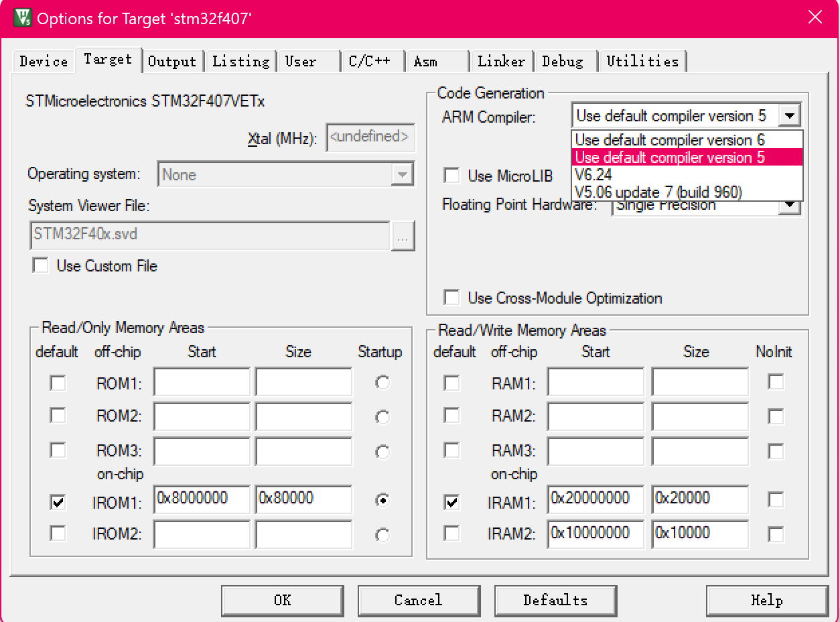Image resolution: width=840 pixels, height=622 pixels.
Task: Check the RAM2 default checkbox
Action: (x=452, y=416)
